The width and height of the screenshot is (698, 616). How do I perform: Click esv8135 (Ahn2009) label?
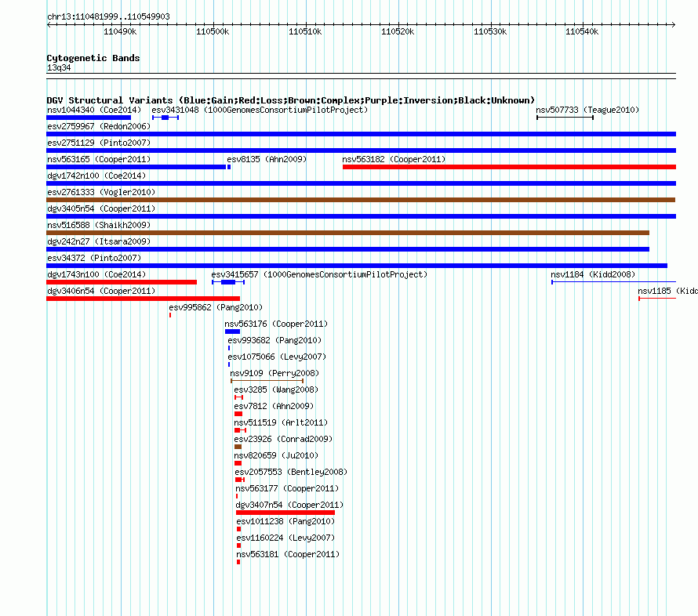point(267,159)
